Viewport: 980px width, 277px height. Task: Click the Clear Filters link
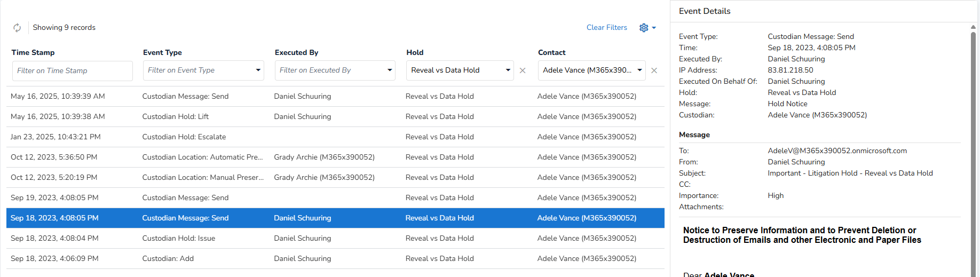(x=606, y=28)
